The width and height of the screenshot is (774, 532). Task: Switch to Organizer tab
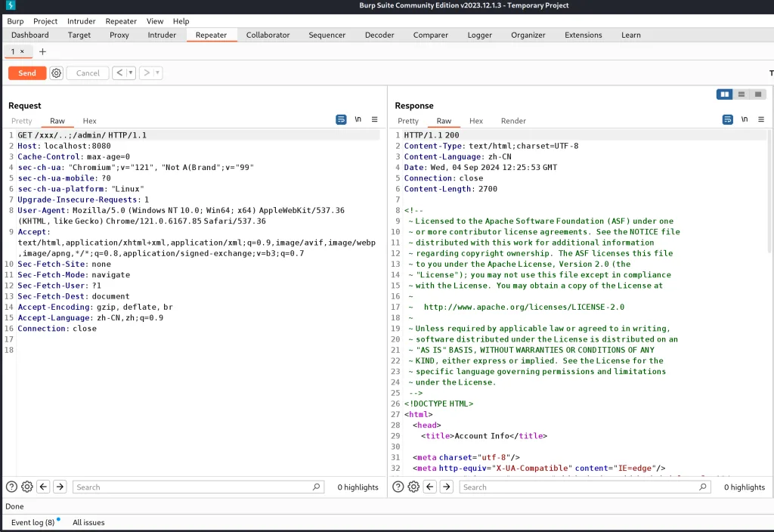[x=528, y=35]
